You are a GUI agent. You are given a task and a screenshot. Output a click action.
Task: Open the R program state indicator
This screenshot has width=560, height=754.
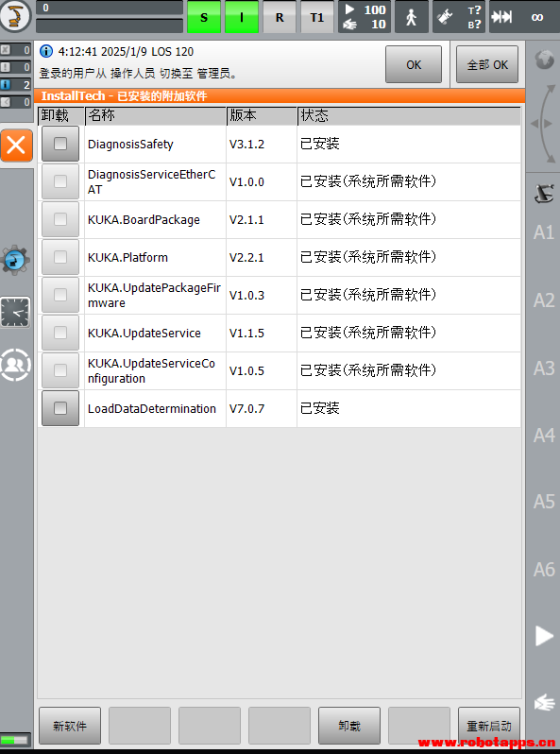click(x=280, y=17)
